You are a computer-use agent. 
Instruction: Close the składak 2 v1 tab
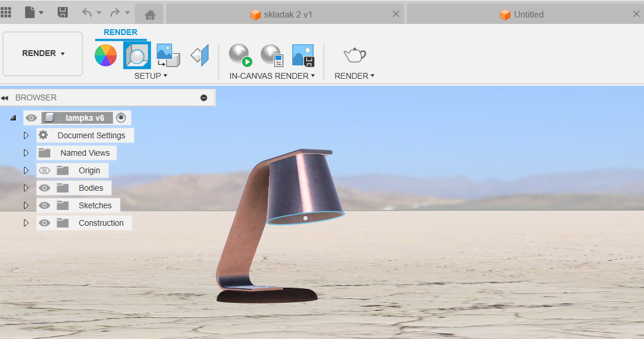click(395, 14)
